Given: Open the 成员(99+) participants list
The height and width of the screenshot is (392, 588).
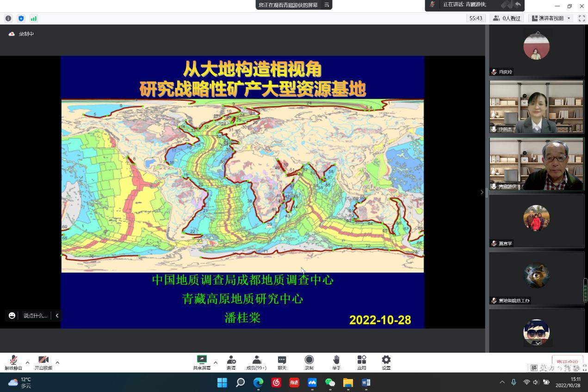Looking at the screenshot, I should (x=256, y=362).
